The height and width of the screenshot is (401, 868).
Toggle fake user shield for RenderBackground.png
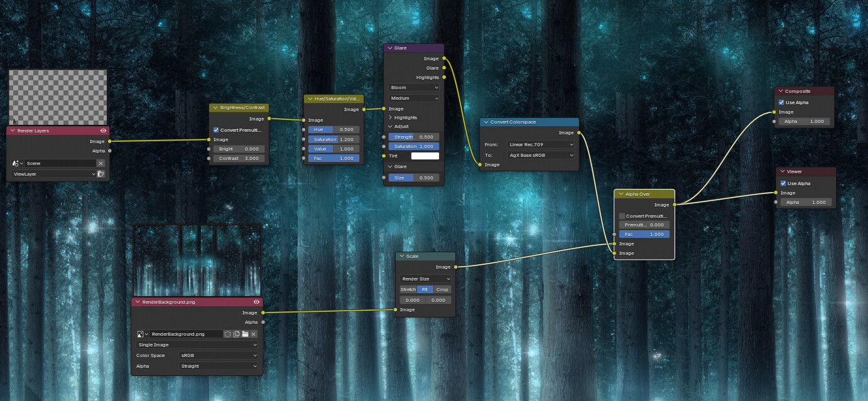(228, 334)
